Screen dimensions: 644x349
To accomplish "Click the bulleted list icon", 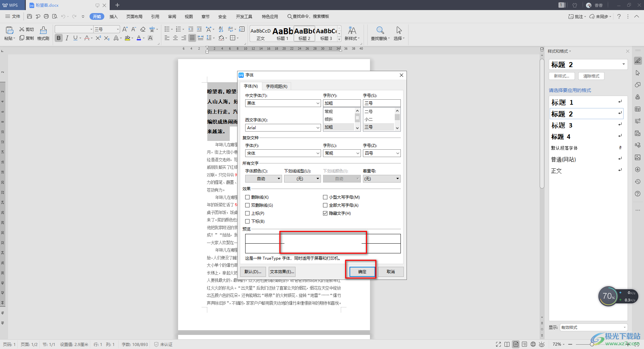I will (x=167, y=29).
